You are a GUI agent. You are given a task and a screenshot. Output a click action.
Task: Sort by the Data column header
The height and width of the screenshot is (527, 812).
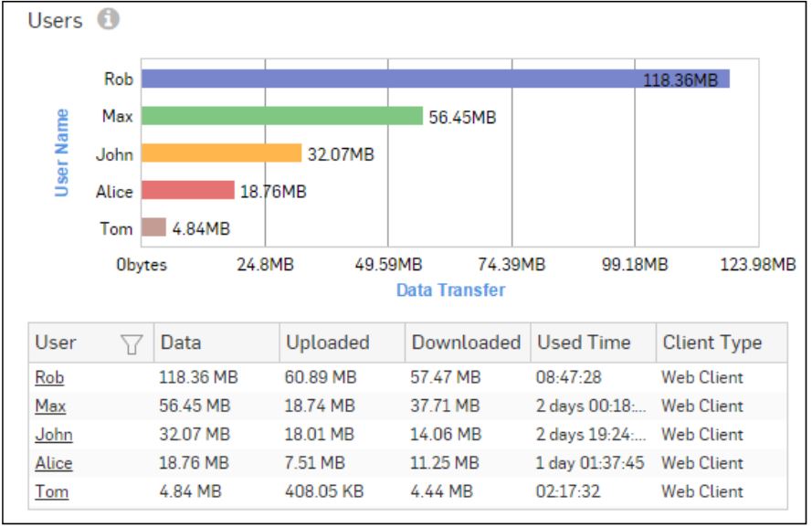coord(181,343)
